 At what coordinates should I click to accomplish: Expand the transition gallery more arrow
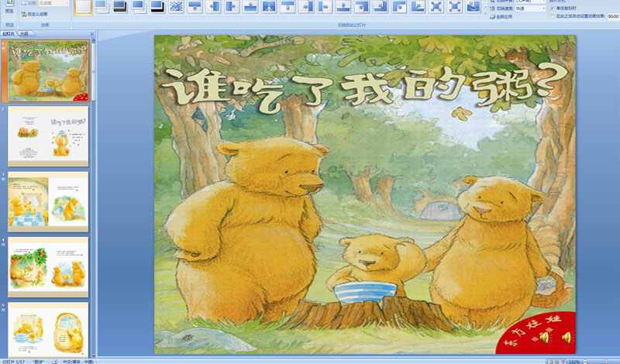(x=486, y=13)
